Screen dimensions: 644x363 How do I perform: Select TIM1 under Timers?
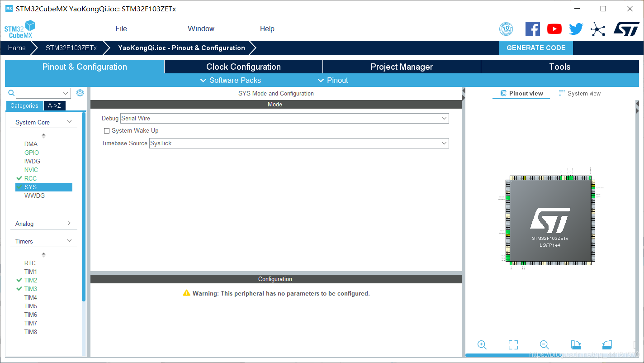click(x=30, y=272)
